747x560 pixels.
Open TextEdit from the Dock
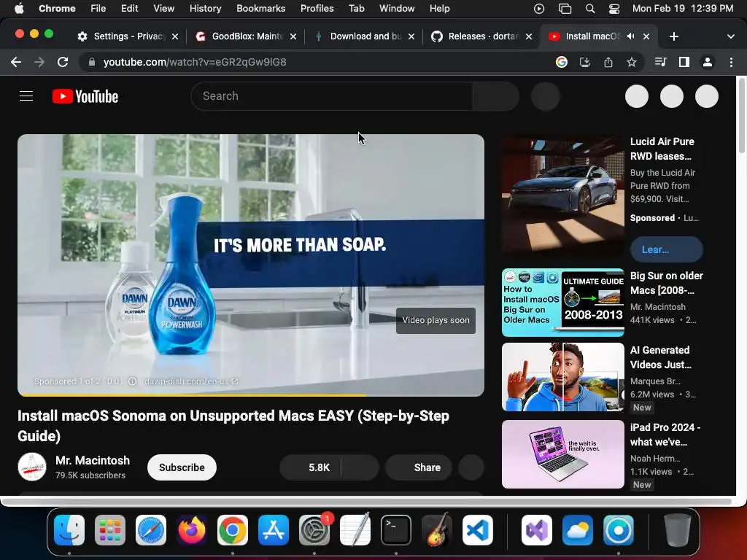pyautogui.click(x=355, y=529)
